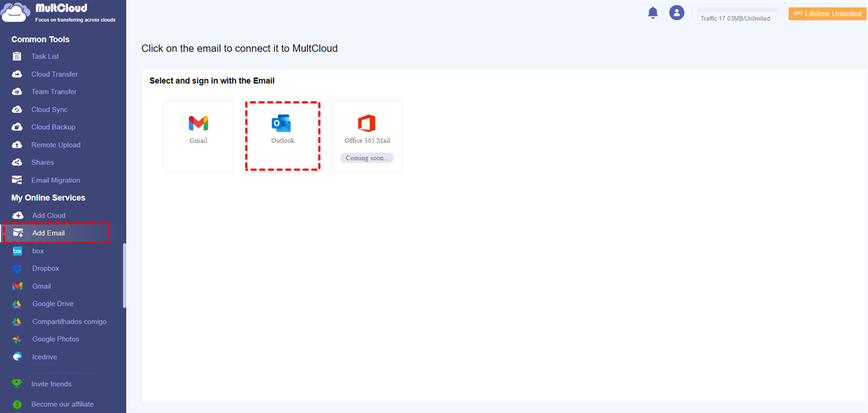The height and width of the screenshot is (413, 868).
Task: Open Email Migration tool
Action: (56, 181)
